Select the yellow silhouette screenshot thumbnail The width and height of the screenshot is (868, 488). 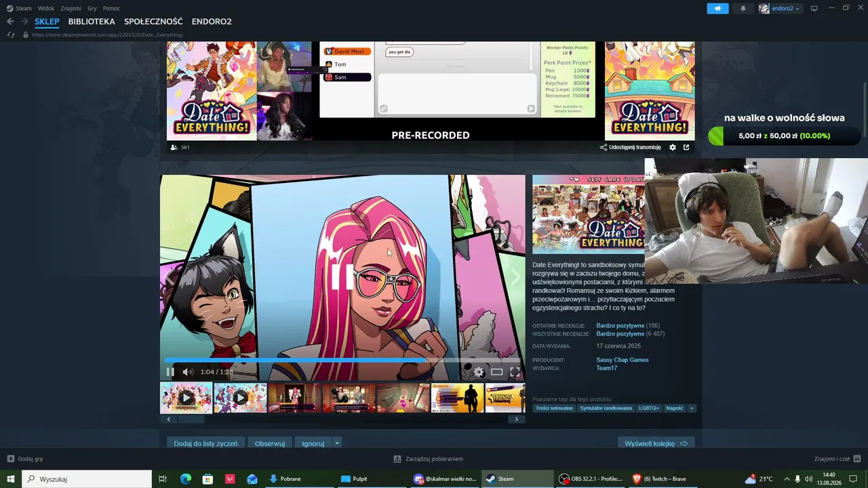pos(458,398)
